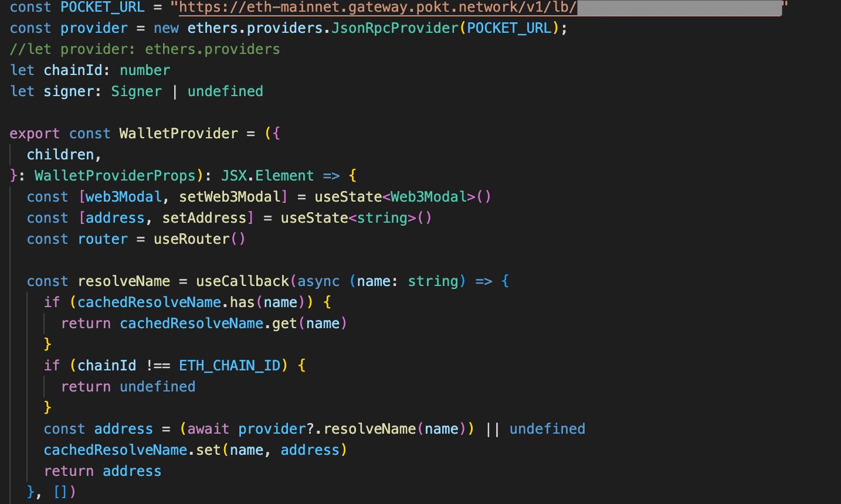Click the capitalized 'Signer' type name
Viewport: 841px width, 504px height.
coord(136,91)
